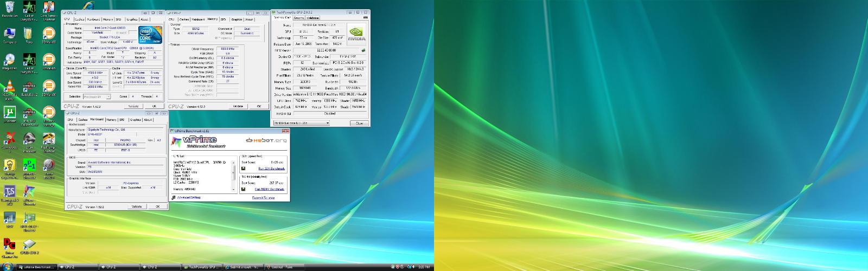Open the uTorrent desktop icon
The height and width of the screenshot is (271, 868).
9,114
